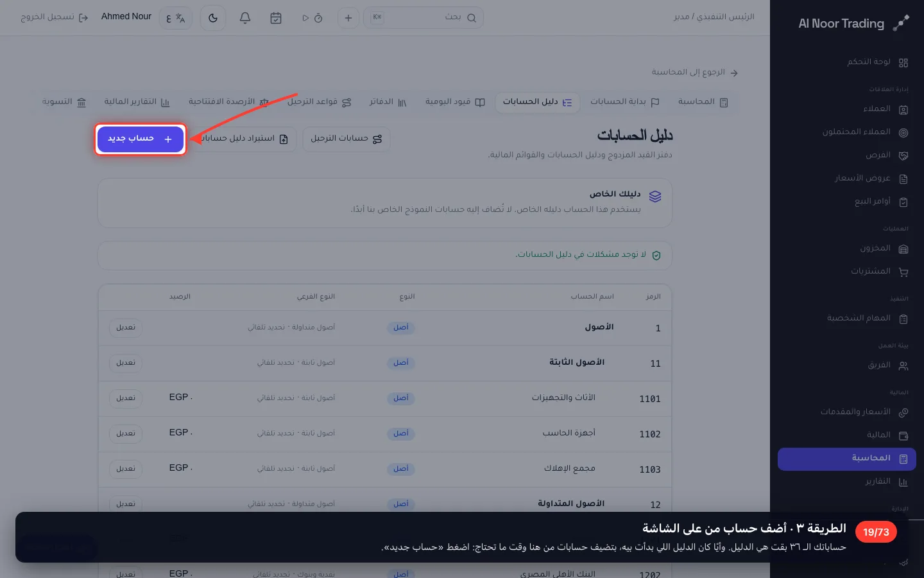Switch to «بداية الحسابات» tab
Image resolution: width=924 pixels, height=578 pixels.
pos(624,102)
